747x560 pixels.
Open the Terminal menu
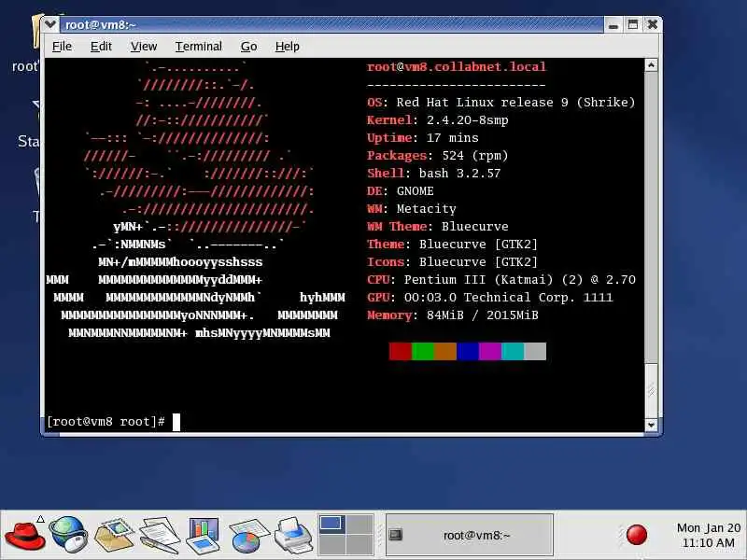click(x=198, y=46)
